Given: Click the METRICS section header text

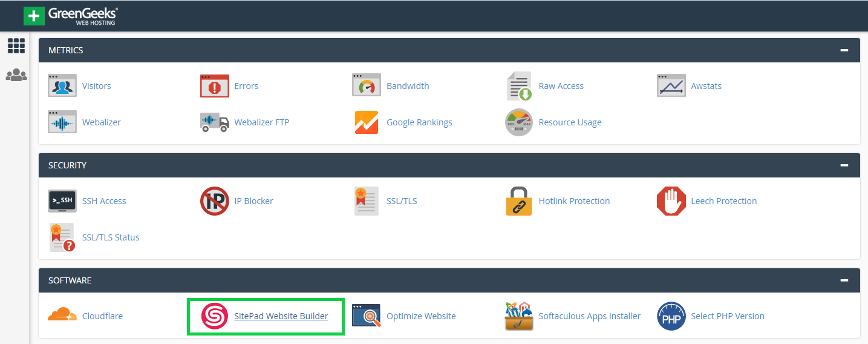Looking at the screenshot, I should (x=66, y=50).
